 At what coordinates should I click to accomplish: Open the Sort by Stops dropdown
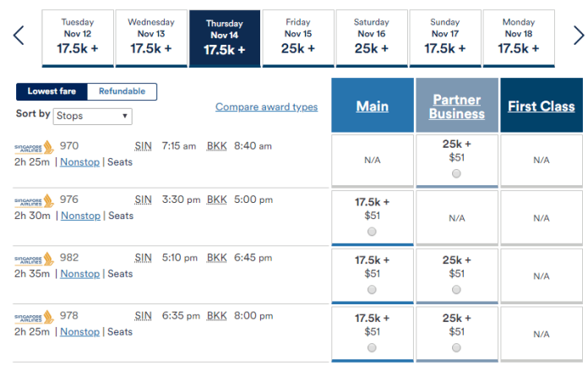point(93,116)
